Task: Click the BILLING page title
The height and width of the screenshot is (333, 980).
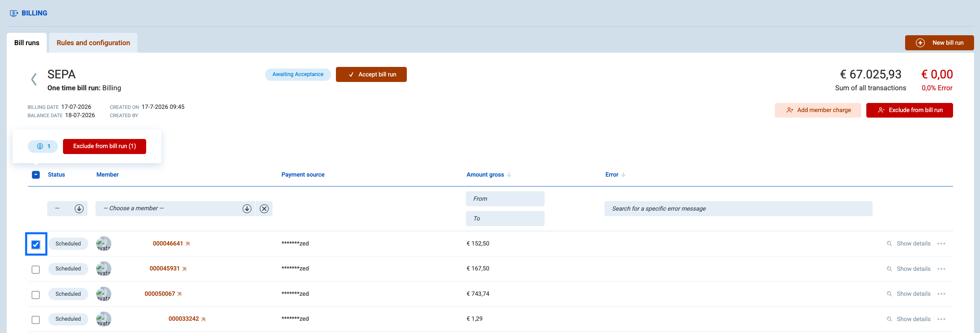Action: pos(34,13)
